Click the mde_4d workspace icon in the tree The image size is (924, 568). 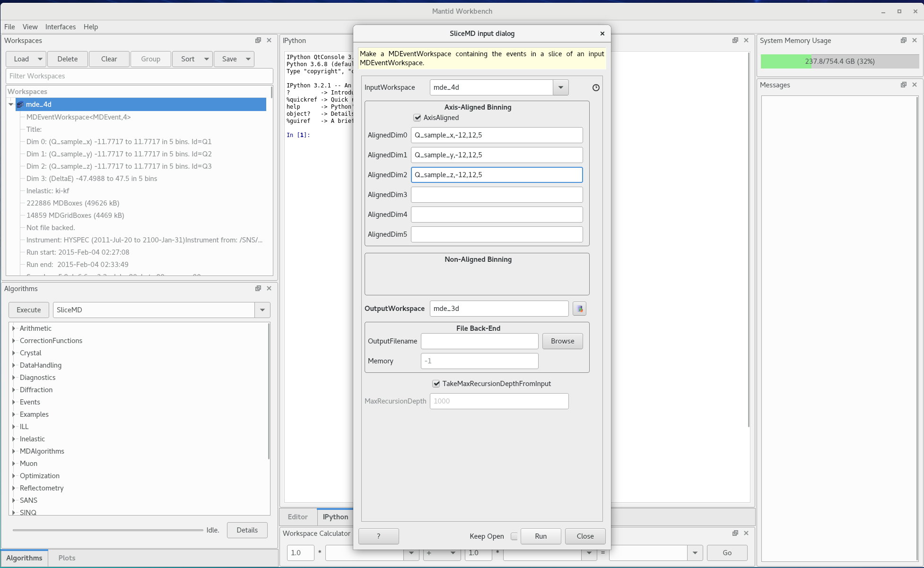pyautogui.click(x=20, y=104)
